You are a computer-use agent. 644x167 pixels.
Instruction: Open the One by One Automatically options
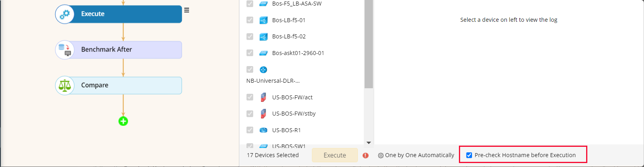416,155
